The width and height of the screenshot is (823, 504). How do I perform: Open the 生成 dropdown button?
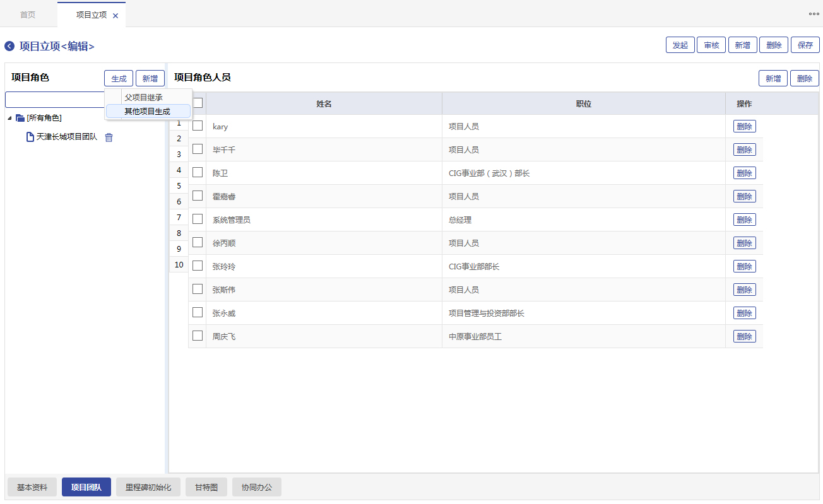pos(119,78)
